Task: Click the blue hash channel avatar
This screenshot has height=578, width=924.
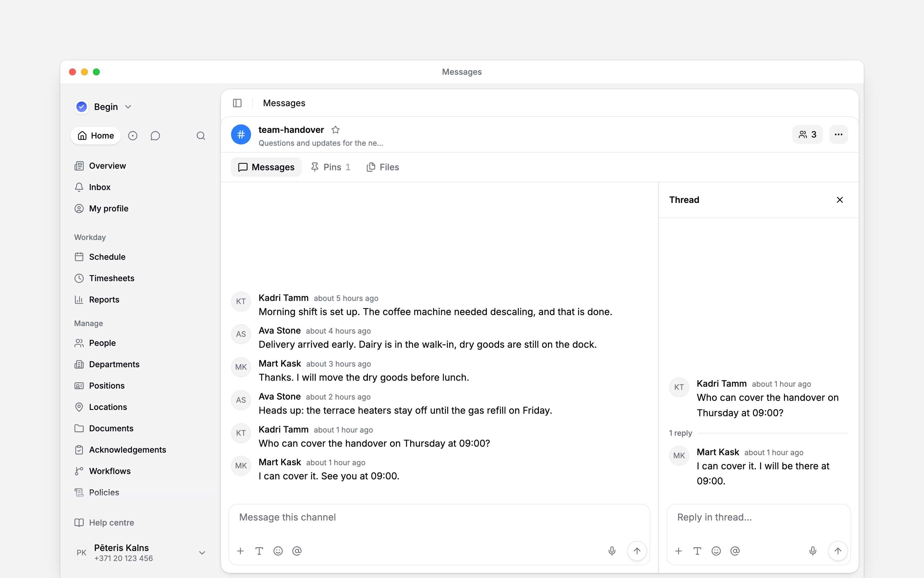Action: click(x=241, y=134)
